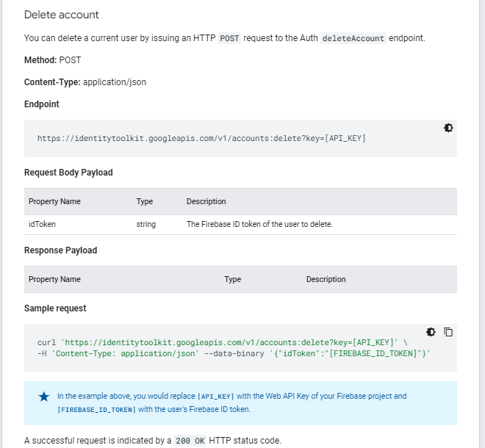
Task: Click the star icon in the note box
Action: pos(44,397)
